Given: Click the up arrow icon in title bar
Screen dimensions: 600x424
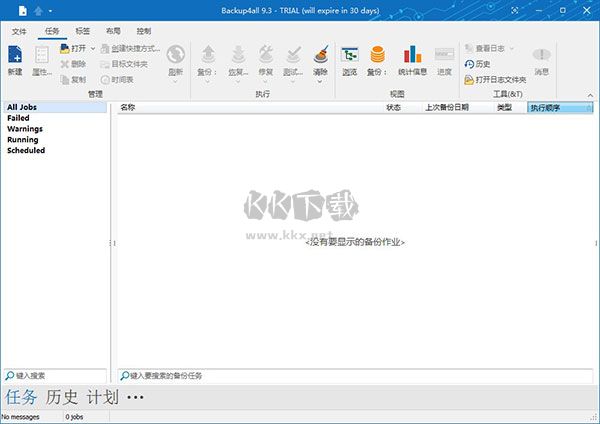Looking at the screenshot, I should [38, 11].
